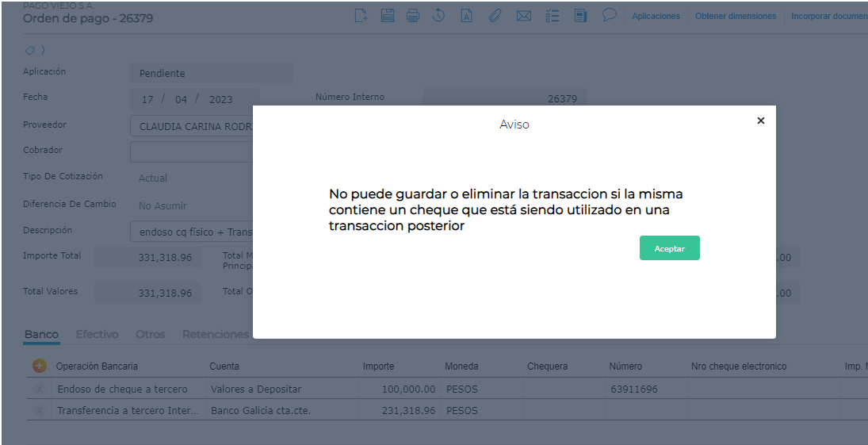The height and width of the screenshot is (445, 868).
Task: Click the Operación Bancaria column header
Action: pos(97,366)
